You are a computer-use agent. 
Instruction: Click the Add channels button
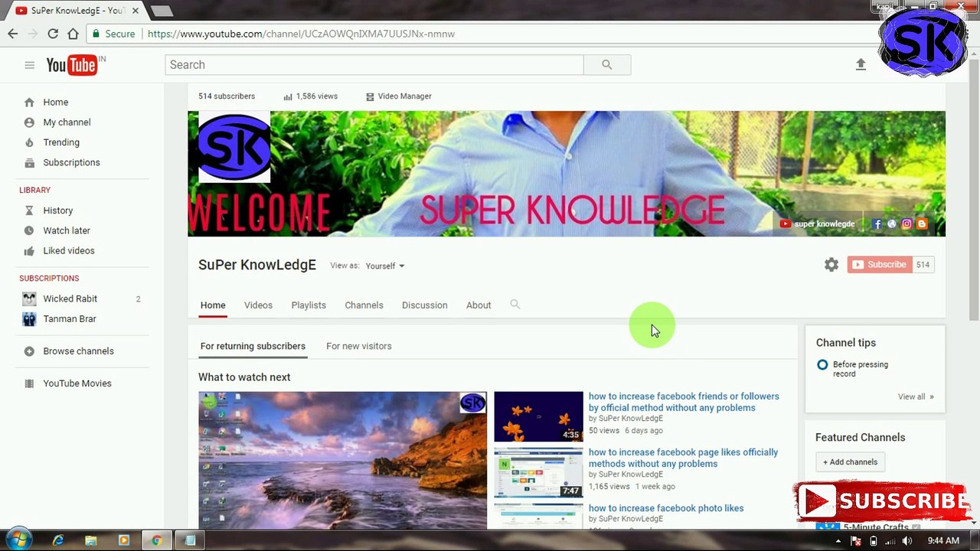coord(850,462)
